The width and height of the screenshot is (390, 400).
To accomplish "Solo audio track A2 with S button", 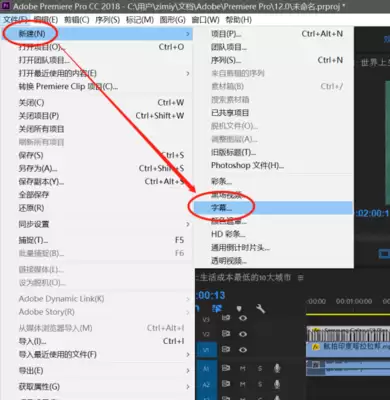I will (260, 384).
